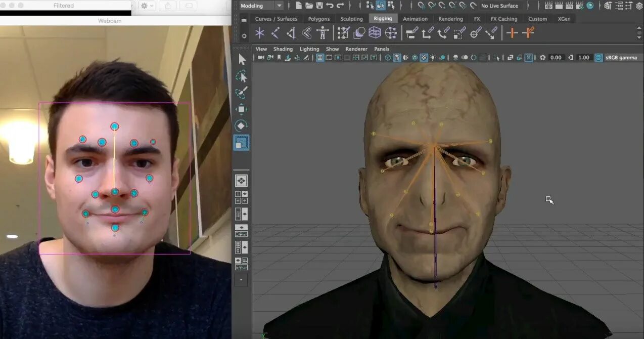
Task: Switch to the Sculpting shelf tab
Action: 352,19
